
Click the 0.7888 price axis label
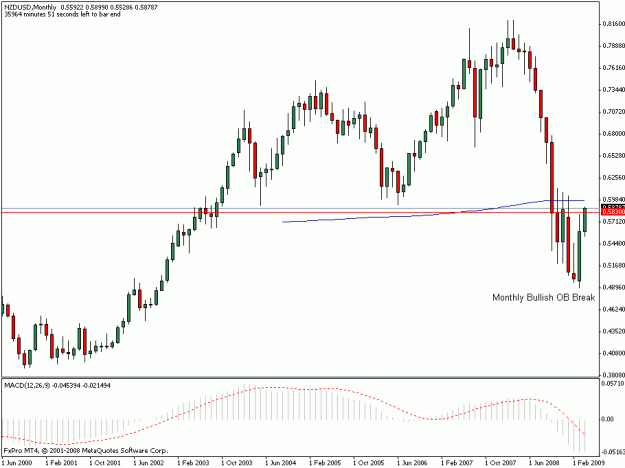click(613, 46)
